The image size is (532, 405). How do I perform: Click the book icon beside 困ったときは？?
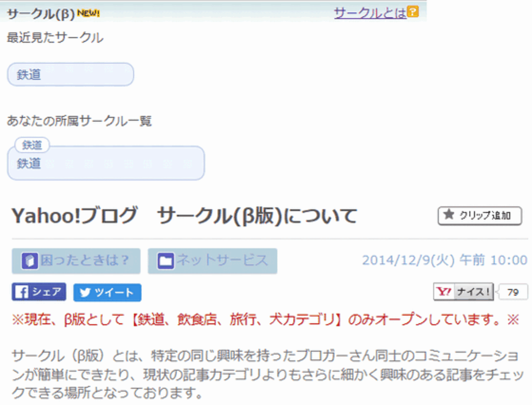pyautogui.click(x=29, y=261)
